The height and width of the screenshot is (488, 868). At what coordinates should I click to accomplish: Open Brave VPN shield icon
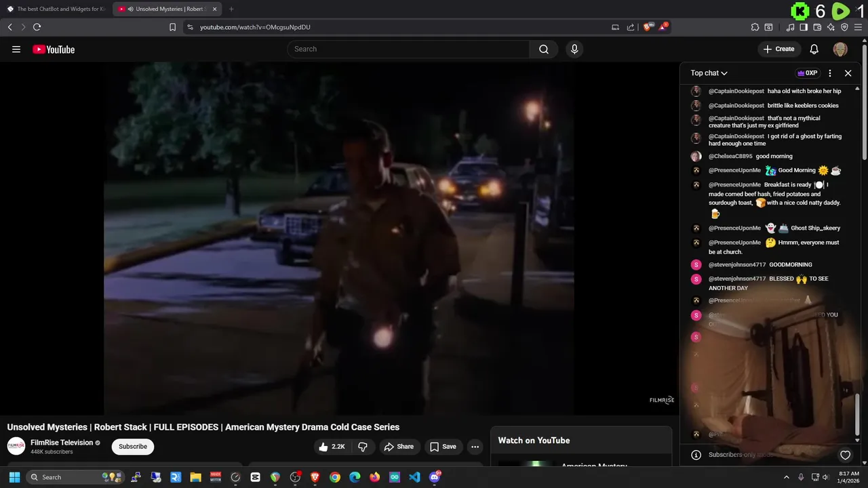coord(844,27)
